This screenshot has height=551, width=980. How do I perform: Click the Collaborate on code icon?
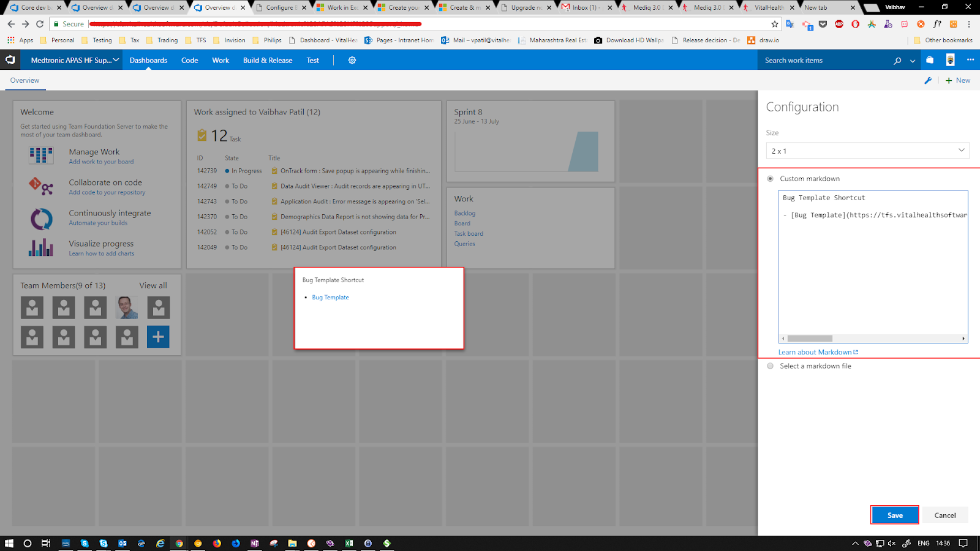click(40, 186)
